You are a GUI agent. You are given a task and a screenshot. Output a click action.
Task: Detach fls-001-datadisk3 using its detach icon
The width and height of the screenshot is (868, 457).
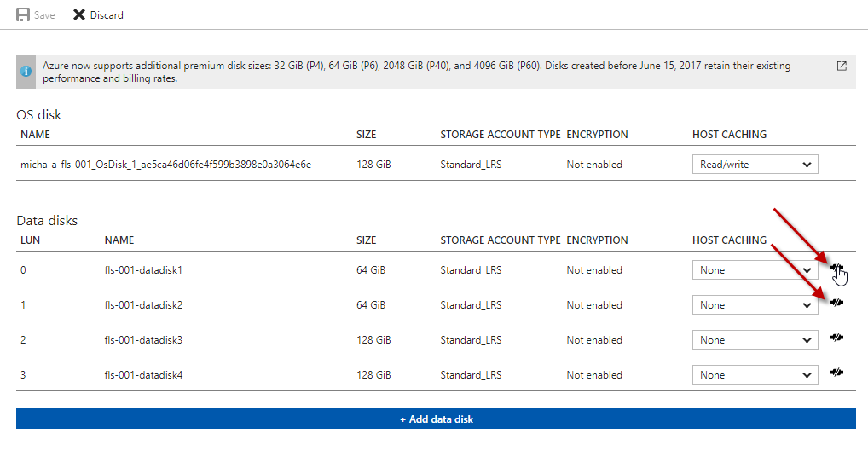(836, 338)
